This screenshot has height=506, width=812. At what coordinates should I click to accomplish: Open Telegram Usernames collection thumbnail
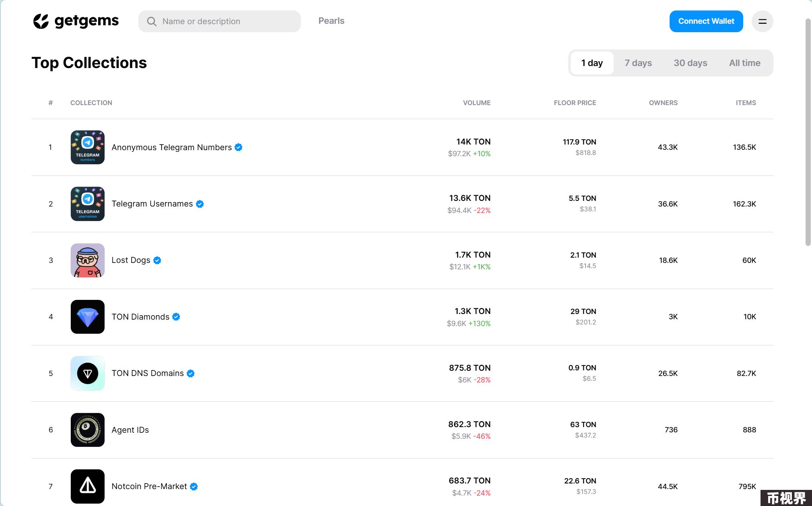pos(88,204)
